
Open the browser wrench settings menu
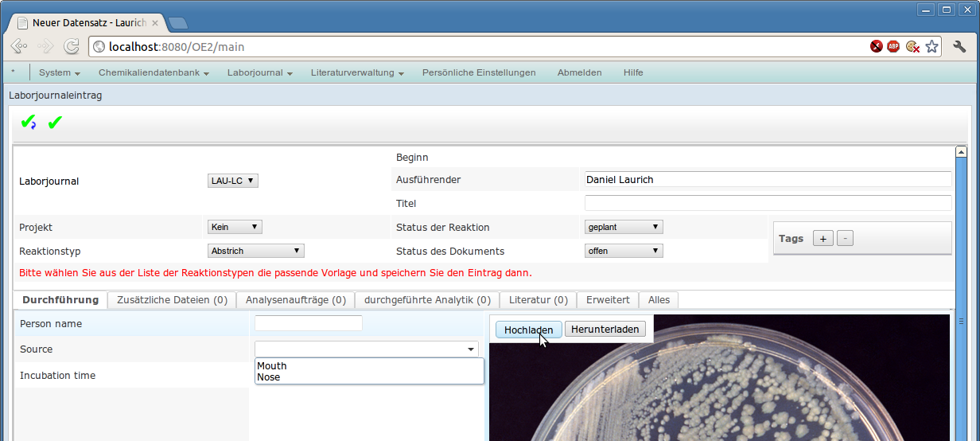(959, 47)
